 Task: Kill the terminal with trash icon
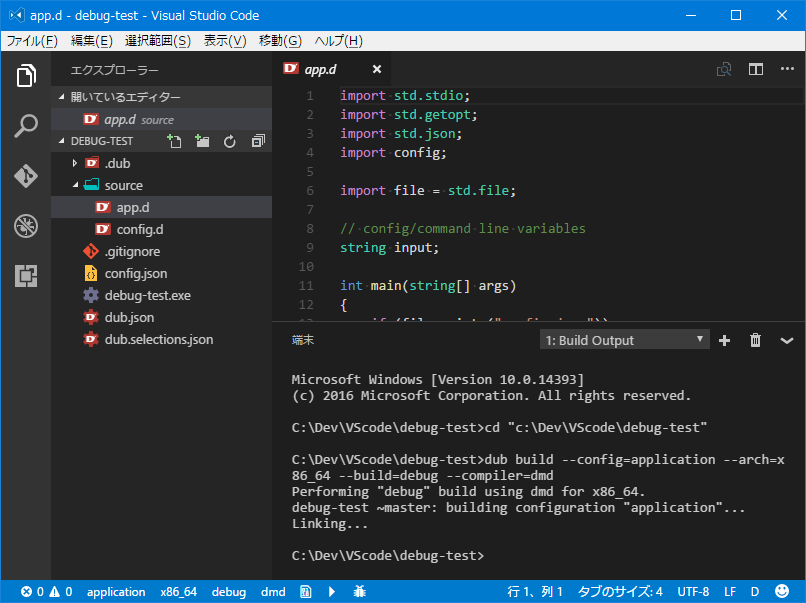click(x=755, y=340)
